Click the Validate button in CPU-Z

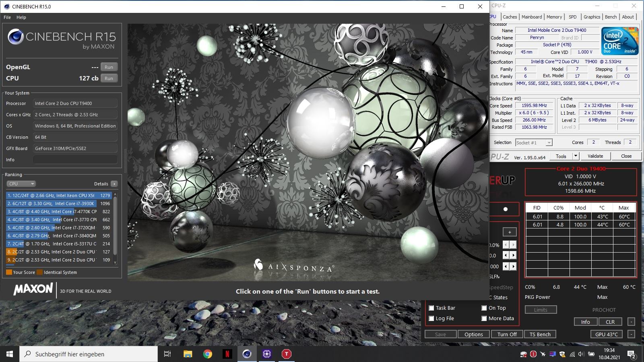pyautogui.click(x=595, y=156)
